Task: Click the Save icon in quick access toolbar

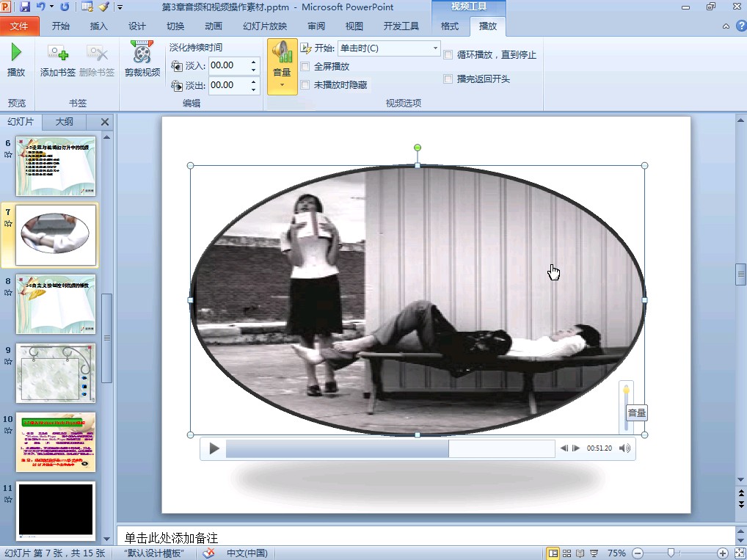Action: (26, 7)
